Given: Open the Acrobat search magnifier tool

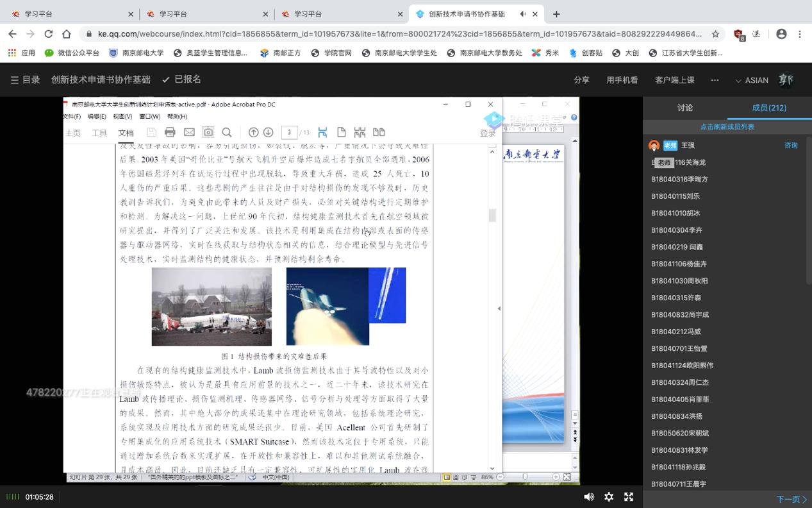Looking at the screenshot, I should [227, 132].
